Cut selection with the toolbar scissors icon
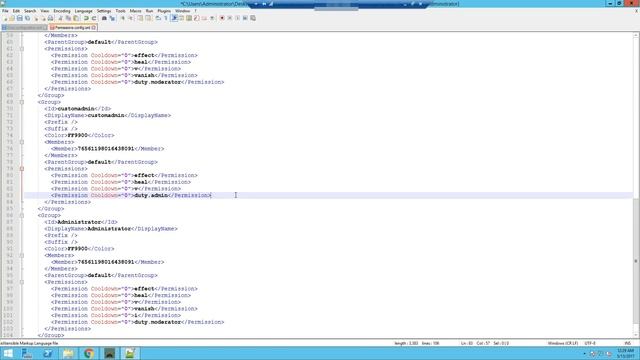 [60, 18]
